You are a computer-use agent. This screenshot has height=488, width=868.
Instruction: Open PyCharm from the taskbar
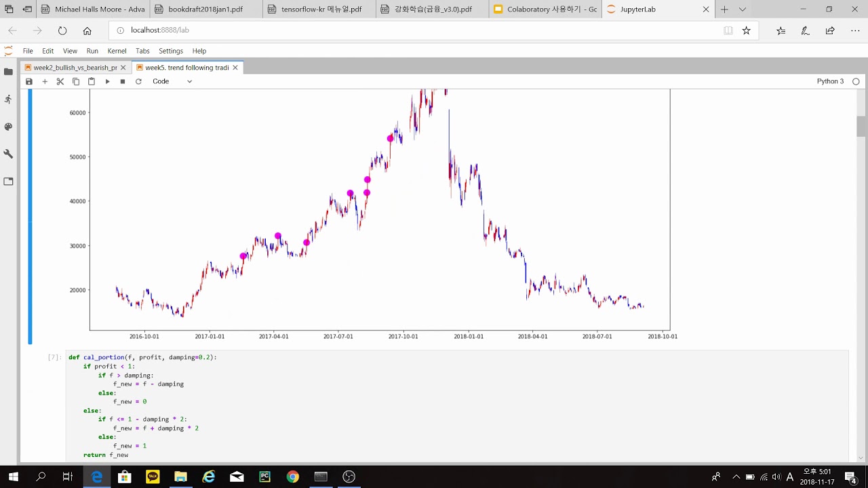point(264,476)
